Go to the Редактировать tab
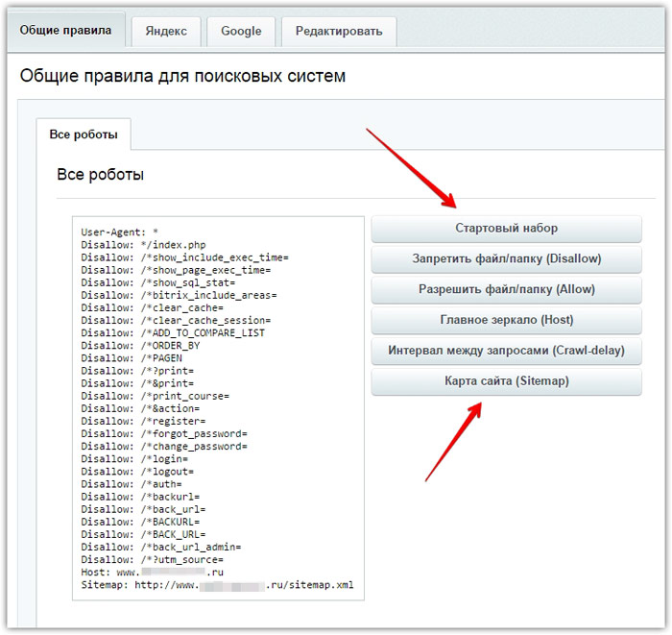 [x=339, y=31]
